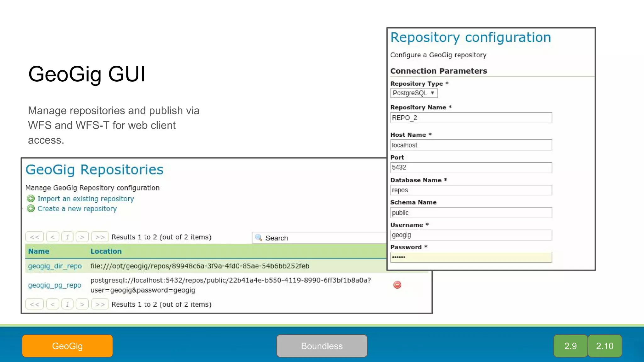The width and height of the screenshot is (644, 362).
Task: Click into the repositories Search field
Action: point(319,238)
